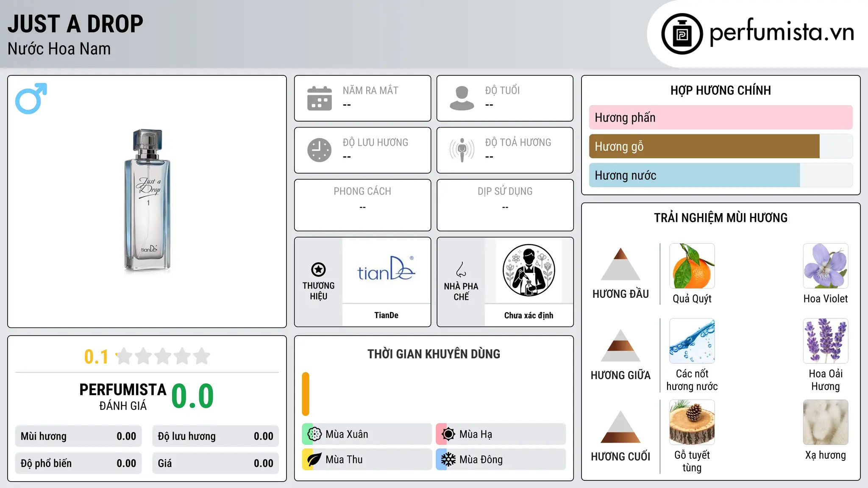
Task: Click the Hương đầu pyramid indicator
Action: tap(620, 264)
